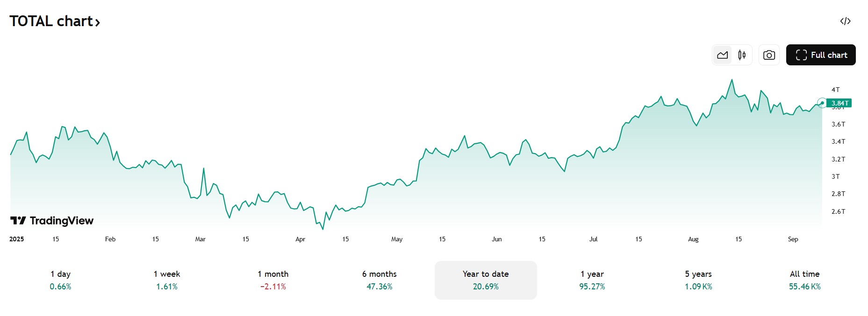Viewport: 868px width, 316px height.
Task: Click the chevron beside TOTAL chart
Action: pyautogui.click(x=98, y=22)
